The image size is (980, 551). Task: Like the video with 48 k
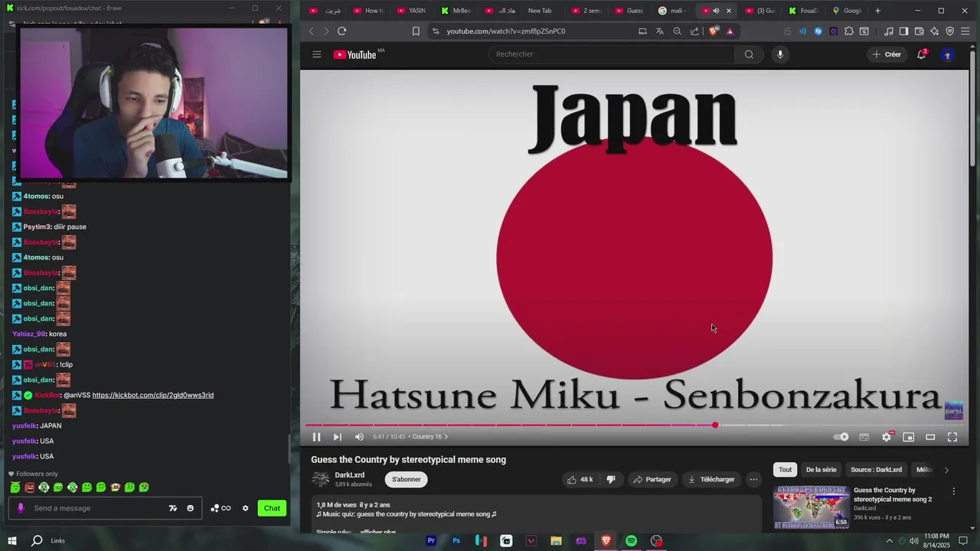[580, 480]
